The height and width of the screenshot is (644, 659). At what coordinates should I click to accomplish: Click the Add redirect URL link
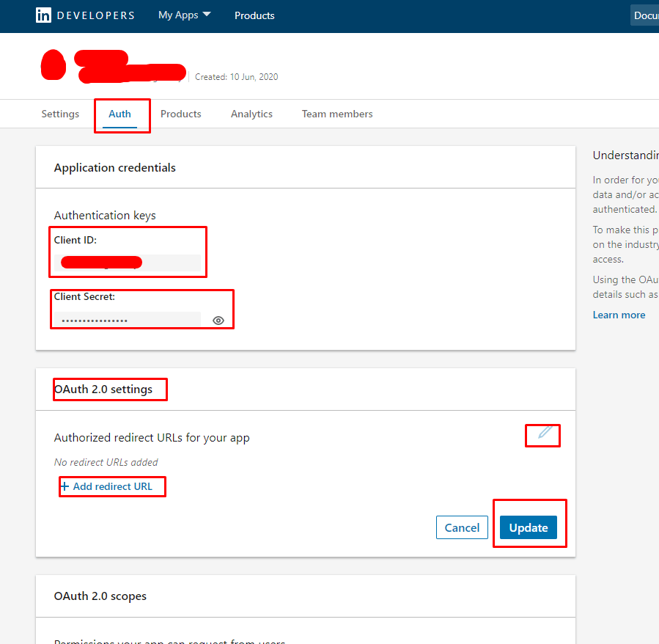106,487
